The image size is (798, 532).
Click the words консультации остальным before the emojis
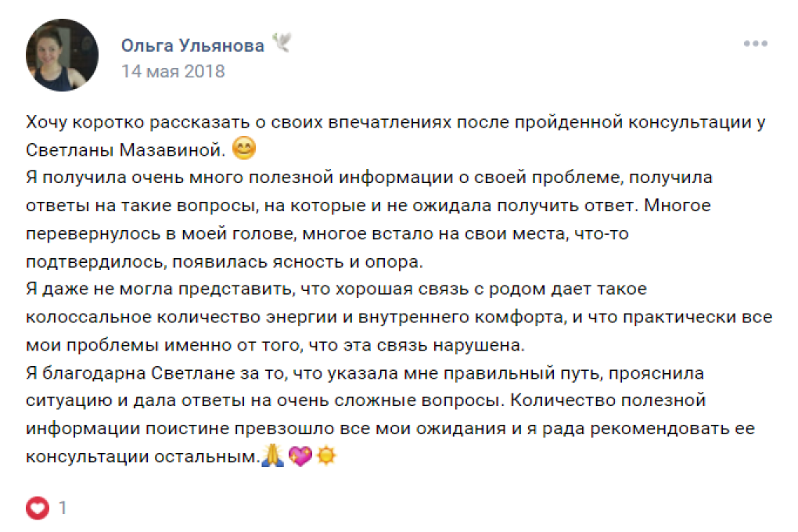click(x=141, y=457)
